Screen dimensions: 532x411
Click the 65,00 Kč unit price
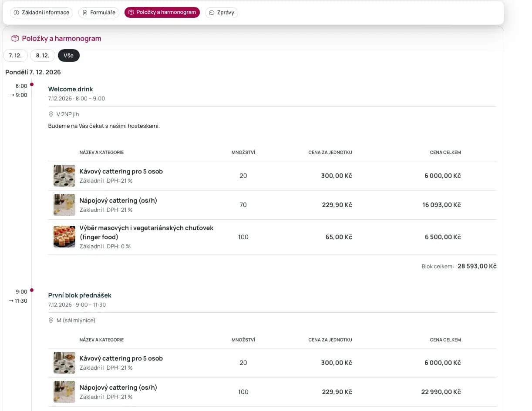point(339,237)
